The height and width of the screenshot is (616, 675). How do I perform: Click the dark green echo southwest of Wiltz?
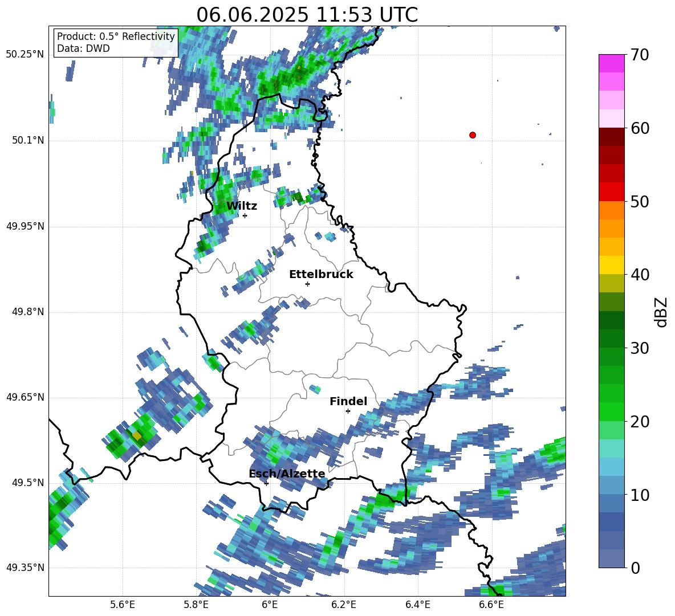202,246
